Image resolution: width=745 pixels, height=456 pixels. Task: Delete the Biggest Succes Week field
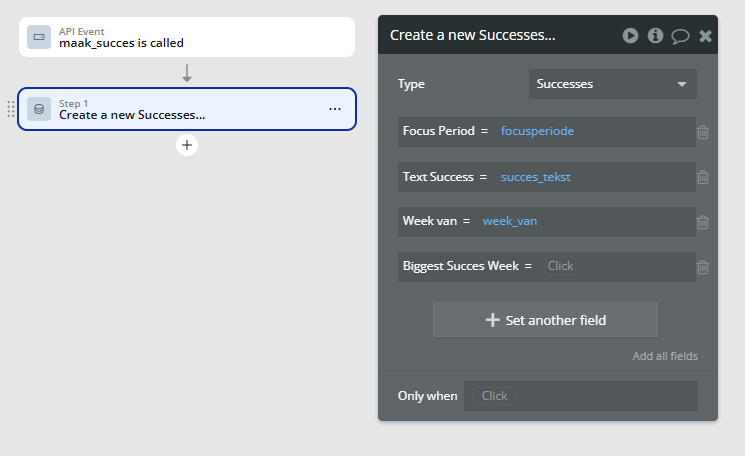(703, 267)
